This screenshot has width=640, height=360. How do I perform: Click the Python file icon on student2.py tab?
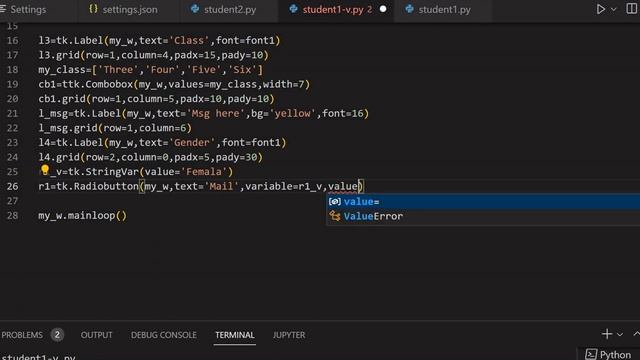click(195, 9)
